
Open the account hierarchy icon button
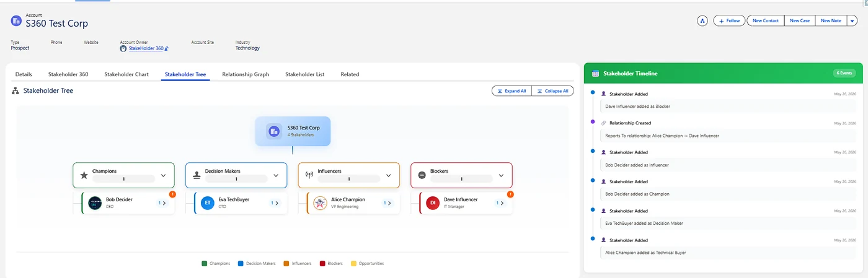click(x=702, y=21)
